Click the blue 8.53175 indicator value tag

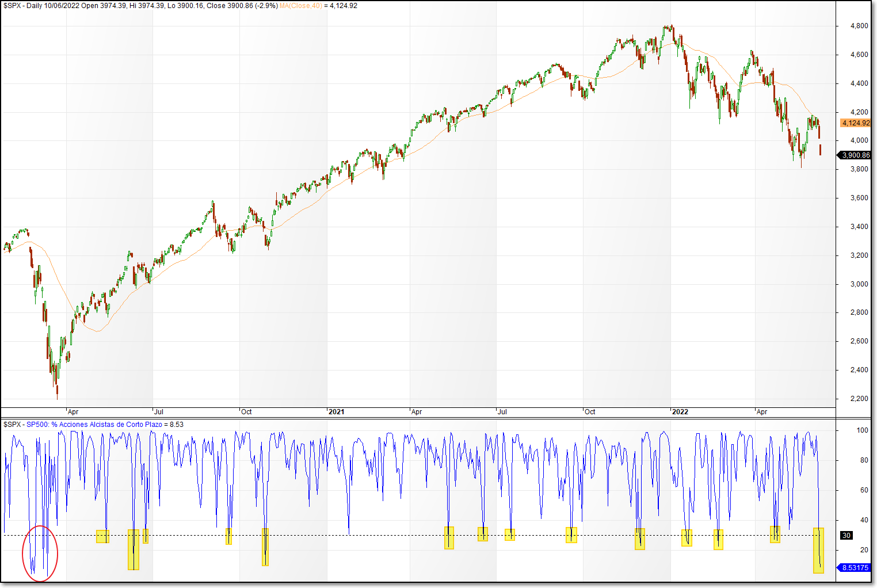pos(855,568)
